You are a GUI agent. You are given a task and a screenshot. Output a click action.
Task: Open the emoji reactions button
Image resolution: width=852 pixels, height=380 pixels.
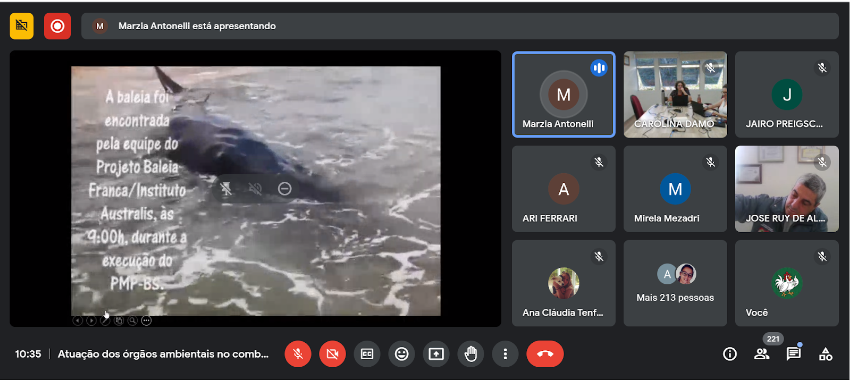tap(402, 354)
